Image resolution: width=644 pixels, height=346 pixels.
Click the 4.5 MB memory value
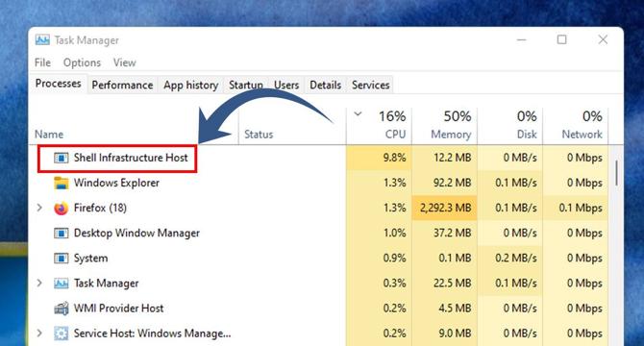[x=455, y=309]
